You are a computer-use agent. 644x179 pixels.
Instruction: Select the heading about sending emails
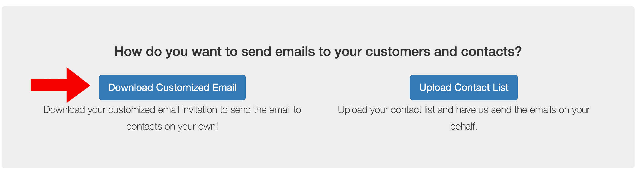(318, 52)
